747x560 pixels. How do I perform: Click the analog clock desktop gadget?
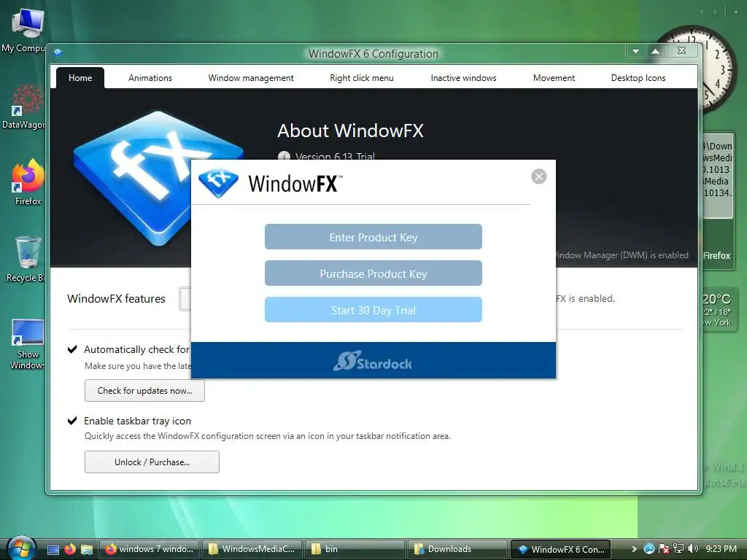coord(717,69)
